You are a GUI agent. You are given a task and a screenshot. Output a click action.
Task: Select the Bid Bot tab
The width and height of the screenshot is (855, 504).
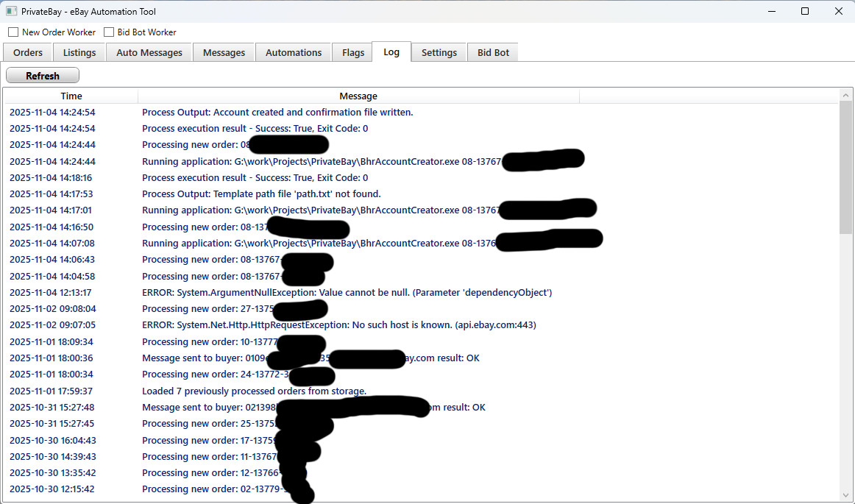[x=493, y=52]
